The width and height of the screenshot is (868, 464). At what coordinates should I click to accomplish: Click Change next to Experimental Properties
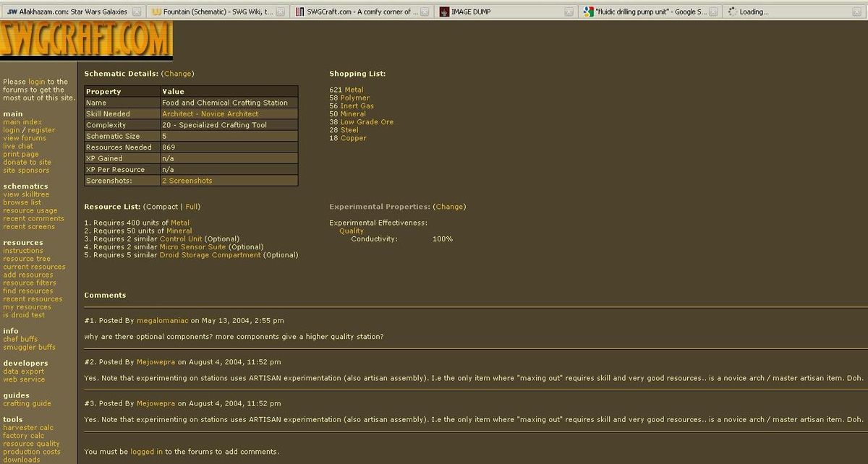pos(449,207)
